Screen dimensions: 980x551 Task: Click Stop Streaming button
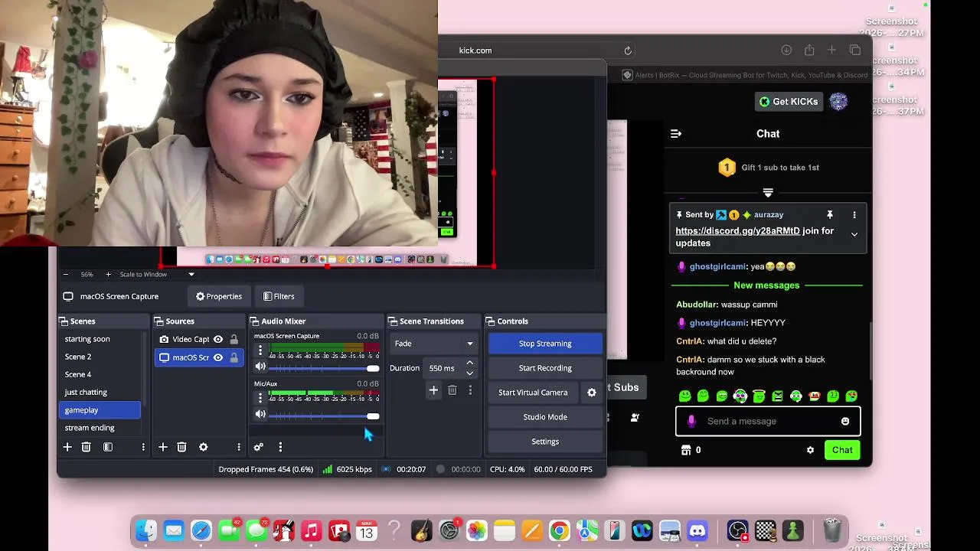[545, 344]
